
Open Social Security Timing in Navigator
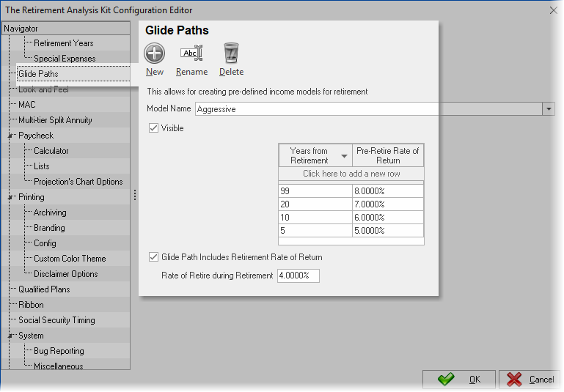point(56,320)
